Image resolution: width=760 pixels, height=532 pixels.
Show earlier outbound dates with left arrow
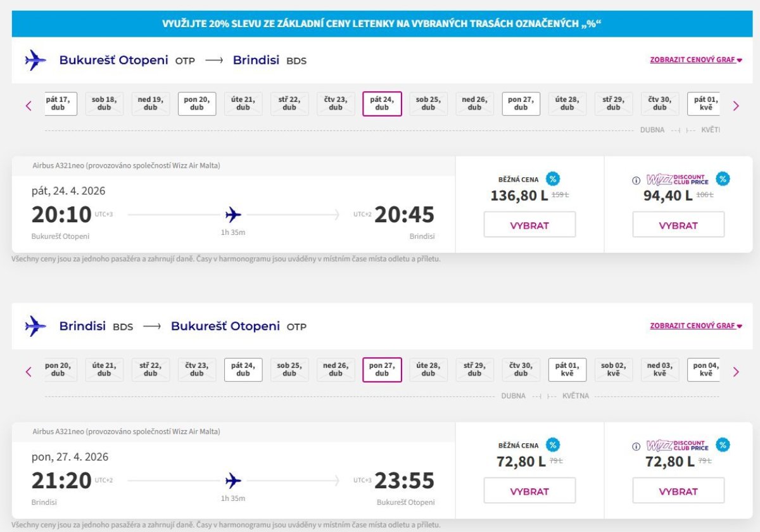coord(28,106)
